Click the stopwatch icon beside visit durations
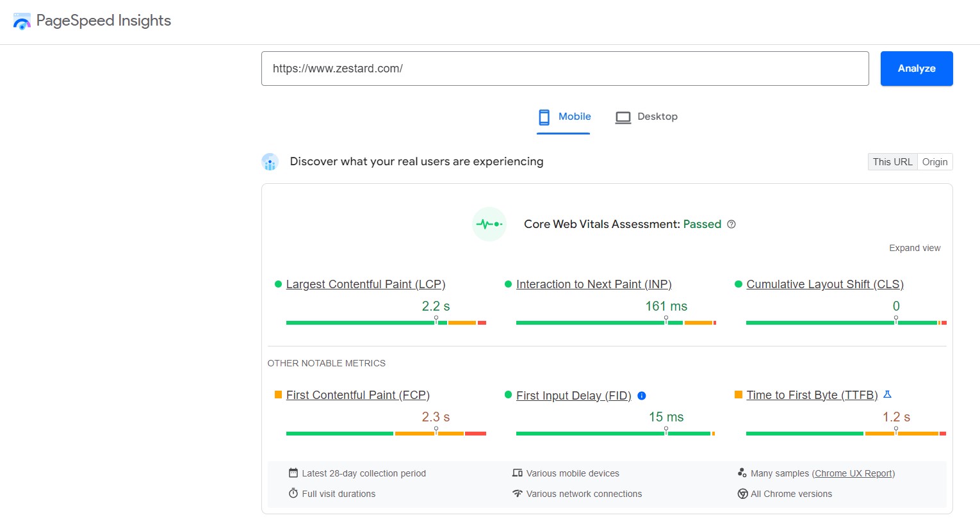The image size is (980, 529). click(x=293, y=493)
